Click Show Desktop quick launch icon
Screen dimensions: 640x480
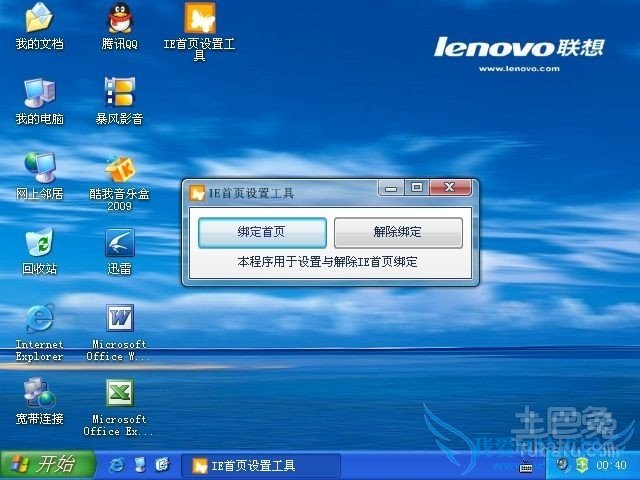tap(140, 464)
